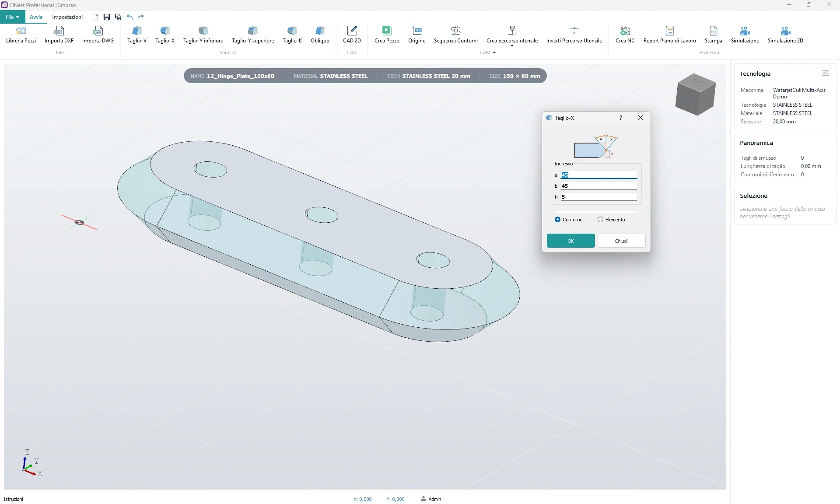840x504 pixels.
Task: Click the 3D view orientation cube
Action: tap(695, 94)
